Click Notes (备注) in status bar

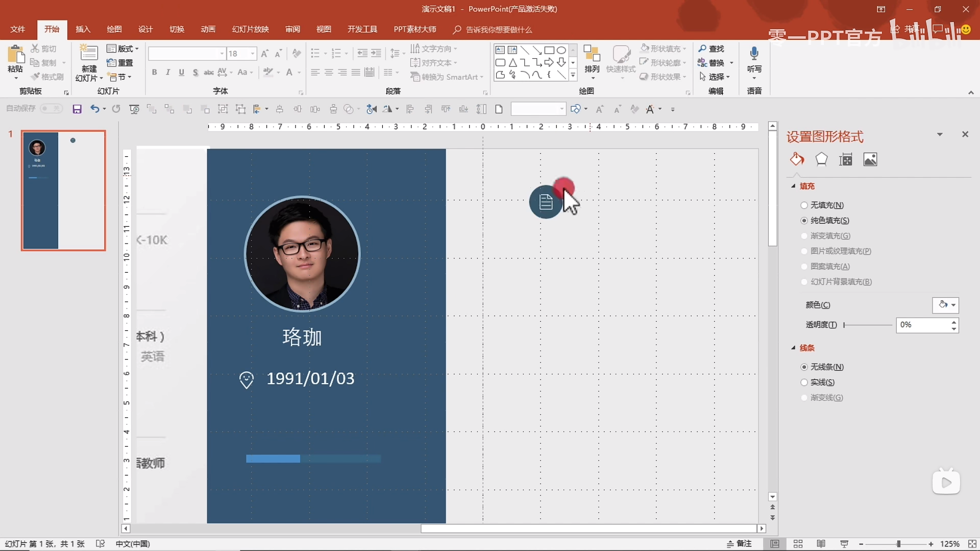coord(739,544)
